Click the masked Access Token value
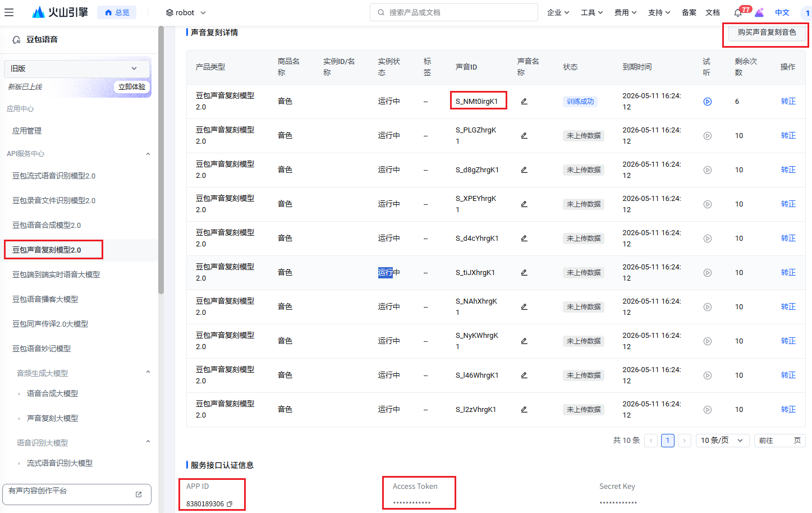The height and width of the screenshot is (513, 812). click(x=411, y=503)
